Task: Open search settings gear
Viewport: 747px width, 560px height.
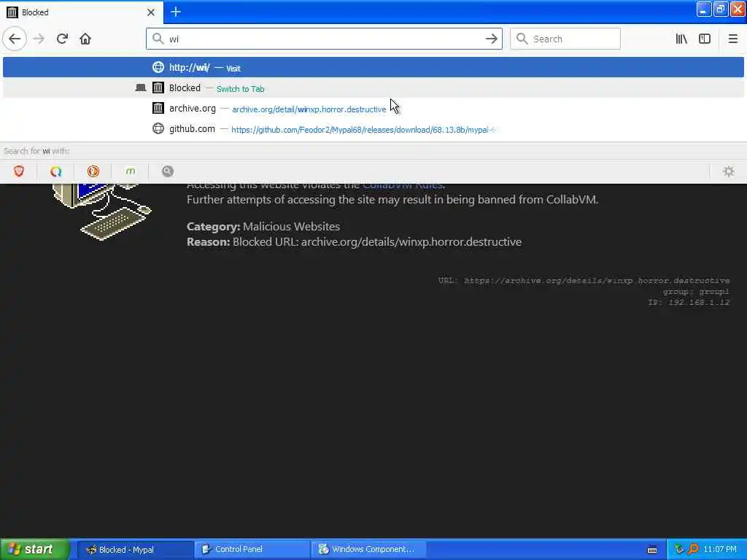Action: [729, 171]
